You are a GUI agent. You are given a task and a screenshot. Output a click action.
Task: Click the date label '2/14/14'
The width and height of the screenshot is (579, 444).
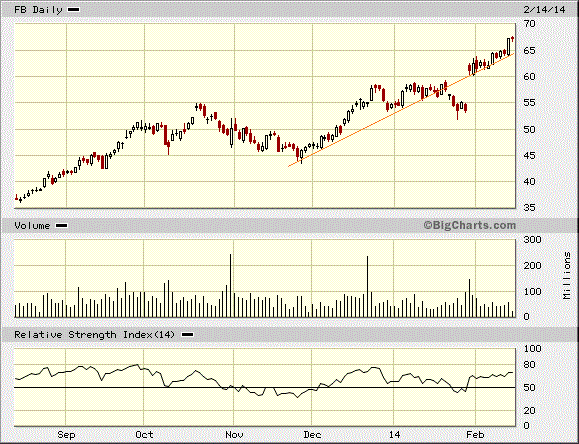(544, 10)
